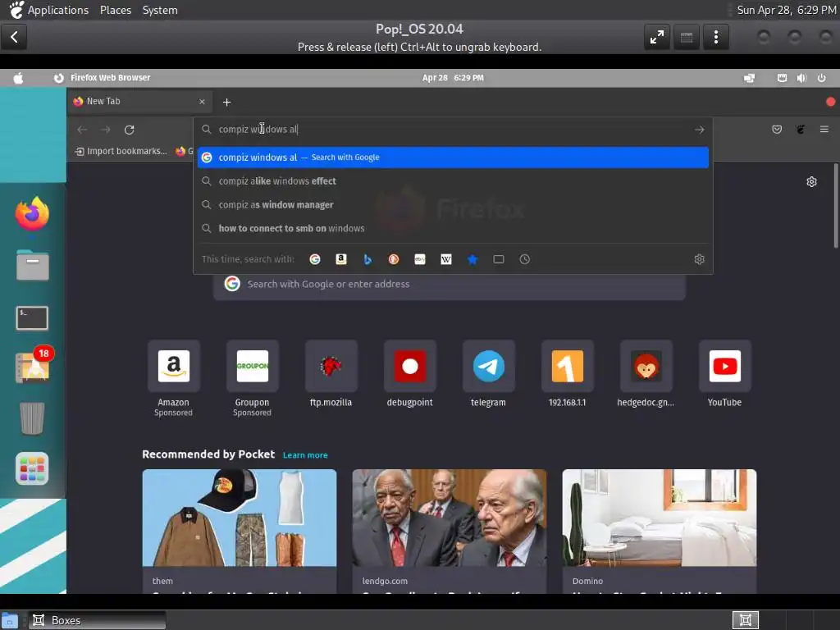Click the Go arrow in the address bar
This screenshot has width=840, height=630.
tap(700, 130)
